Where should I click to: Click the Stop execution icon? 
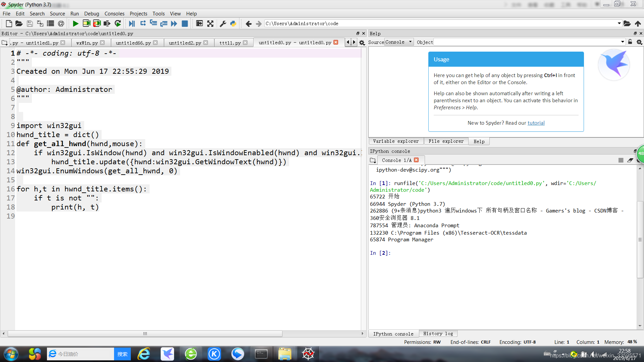click(185, 23)
